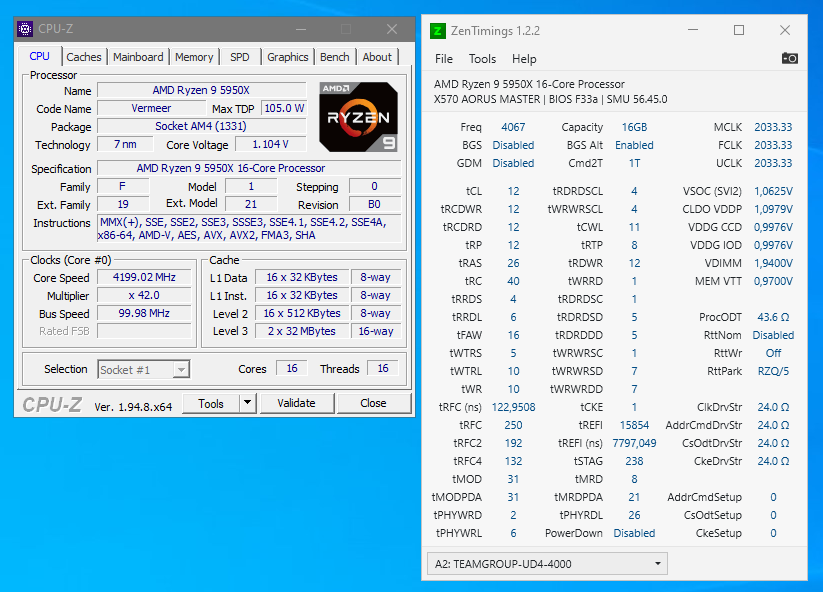Click the AMD Ryzen 9 logo image

tap(358, 117)
